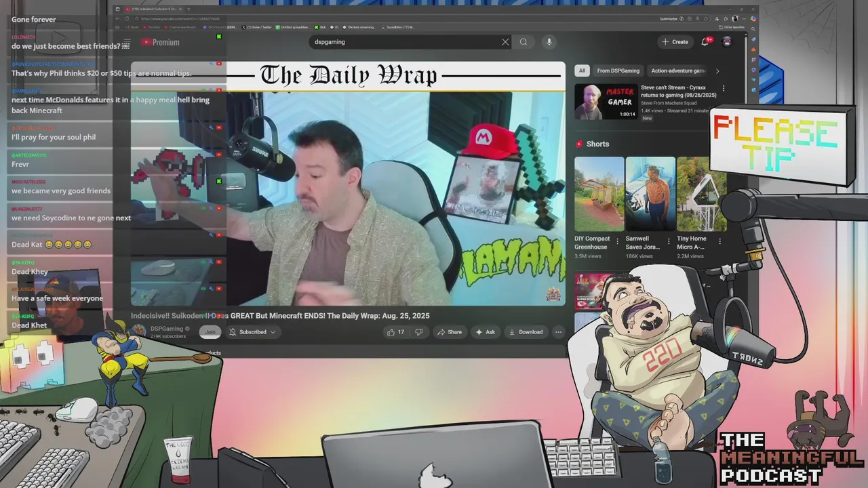Click the Join channel button

tap(210, 332)
